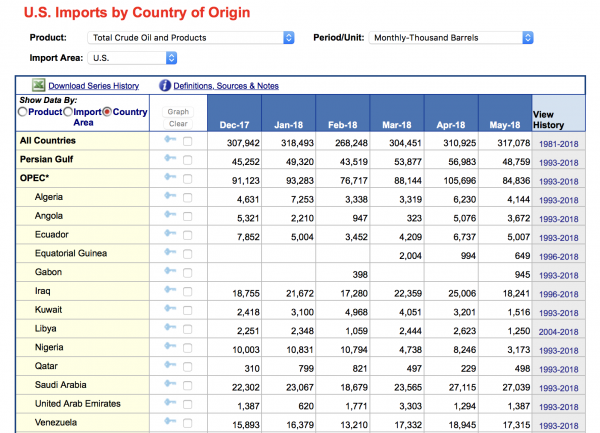The image size is (600, 433).
Task: Open Saudi Arabia 1993-2018 history link
Action: click(x=558, y=388)
